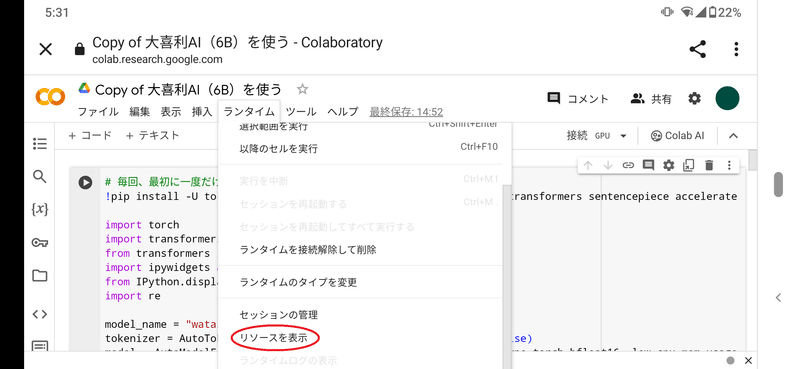Click the notebook vertical scrollbar

click(752, 160)
